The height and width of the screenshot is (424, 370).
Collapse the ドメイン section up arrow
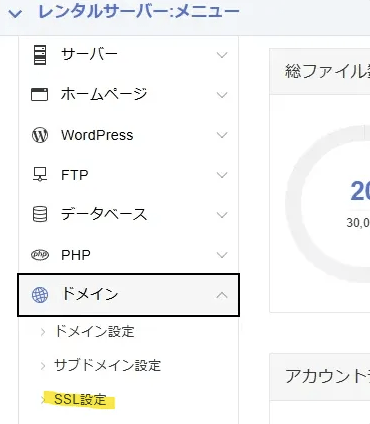(x=222, y=295)
